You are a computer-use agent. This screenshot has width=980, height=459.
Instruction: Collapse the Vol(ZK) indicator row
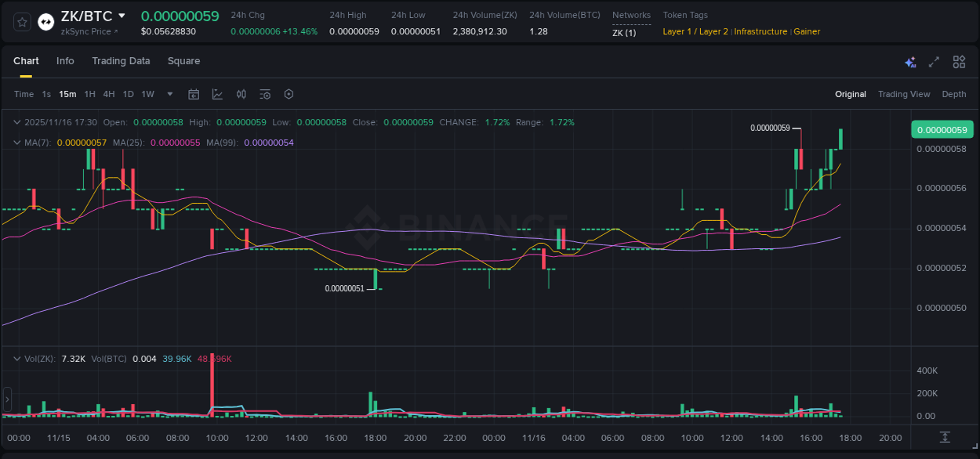coord(16,359)
